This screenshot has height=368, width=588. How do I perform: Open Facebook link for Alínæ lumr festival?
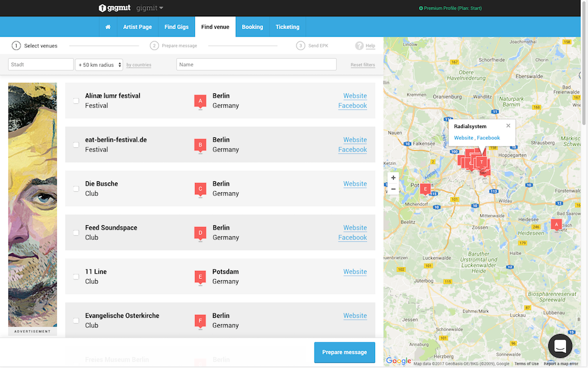353,106
